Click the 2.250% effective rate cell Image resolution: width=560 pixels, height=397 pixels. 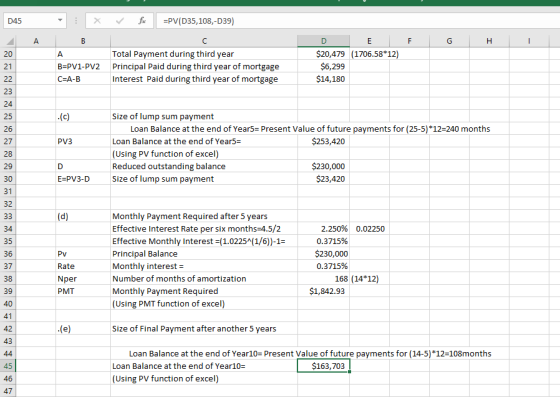coord(324,229)
